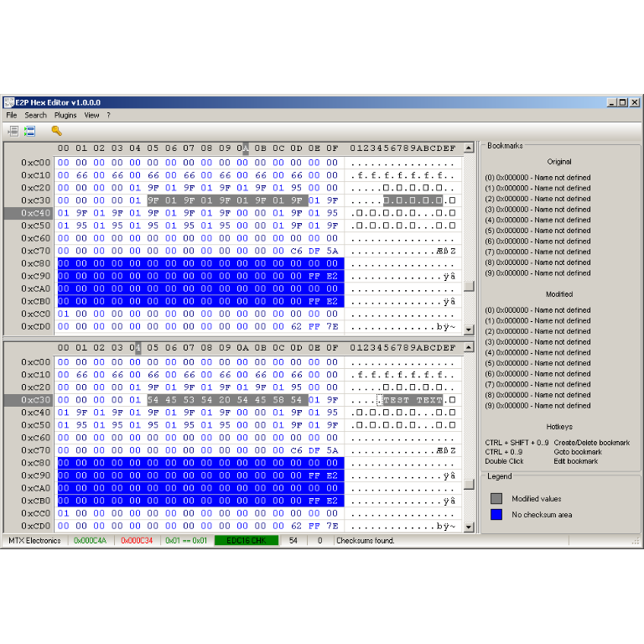Click status bar value 54
This screenshot has width=644, height=644.
pyautogui.click(x=293, y=541)
